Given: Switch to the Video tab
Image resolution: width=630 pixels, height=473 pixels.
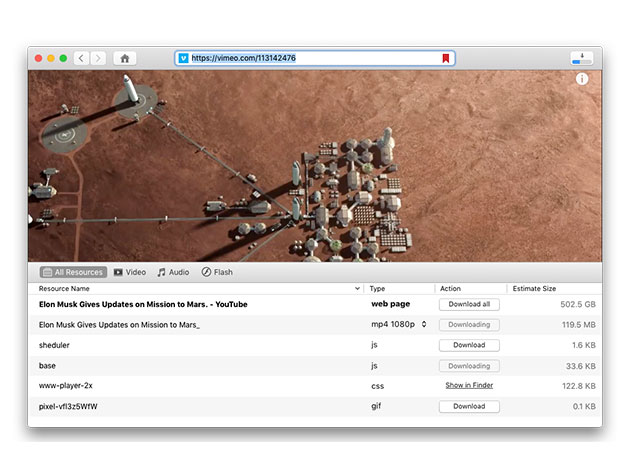Looking at the screenshot, I should click(x=130, y=272).
